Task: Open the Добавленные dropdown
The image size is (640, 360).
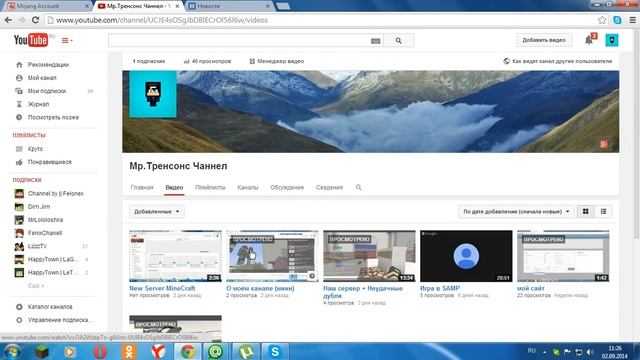Action: (157, 211)
